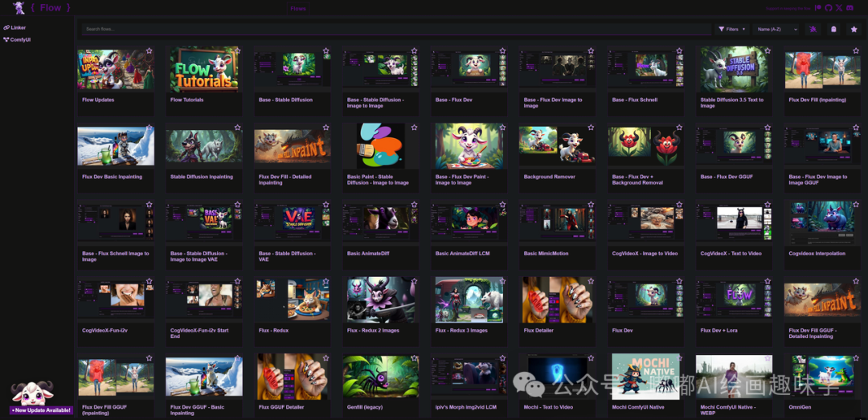This screenshot has width=868, height=420.
Task: Open Linker in the sidebar
Action: (x=15, y=27)
